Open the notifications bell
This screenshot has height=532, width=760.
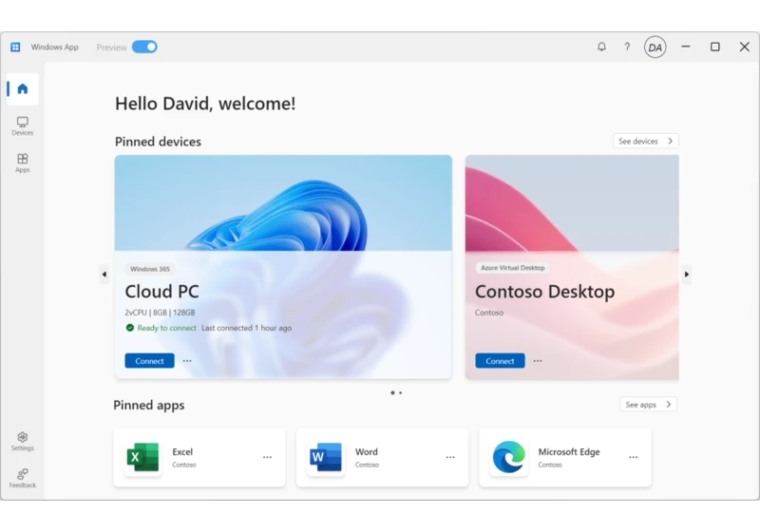coord(601,47)
